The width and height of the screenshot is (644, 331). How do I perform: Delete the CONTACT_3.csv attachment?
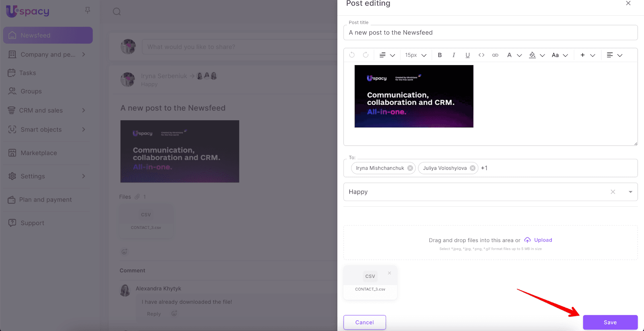pos(389,273)
